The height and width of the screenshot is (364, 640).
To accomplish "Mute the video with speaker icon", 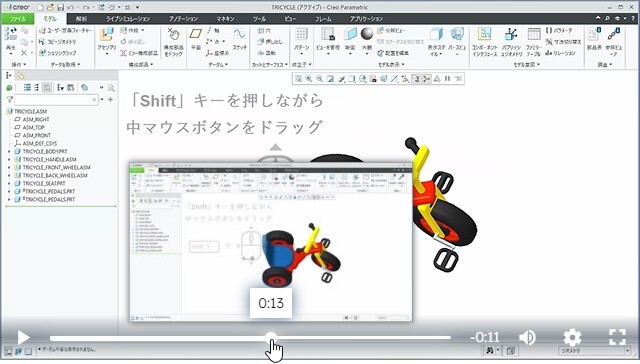I will coord(527,337).
